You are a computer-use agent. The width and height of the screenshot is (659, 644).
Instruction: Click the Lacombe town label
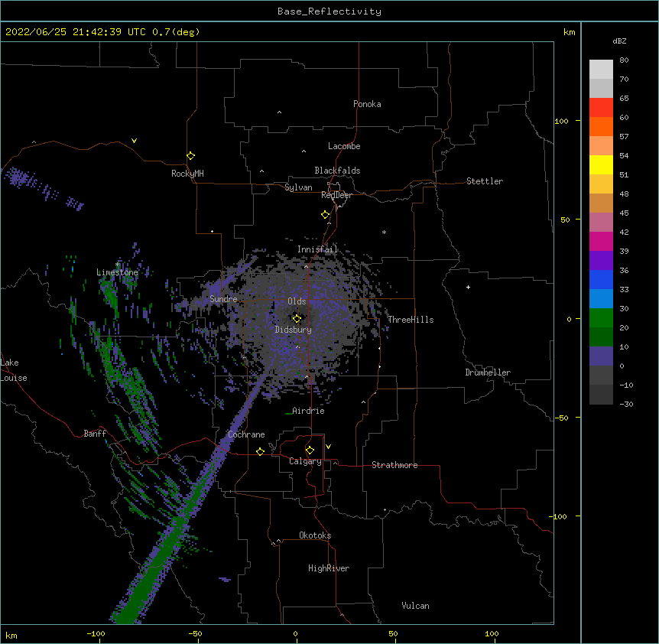coord(344,146)
